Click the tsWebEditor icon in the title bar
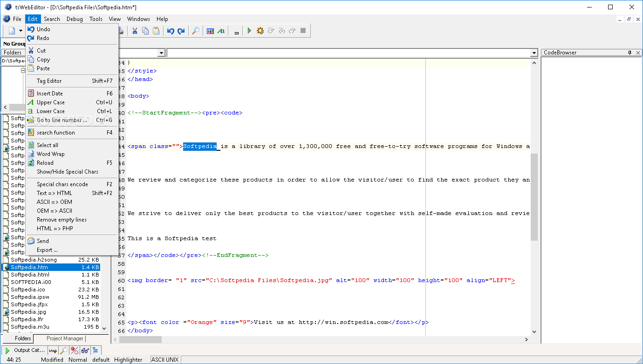Viewport: 643px width, 364px height. (x=7, y=7)
